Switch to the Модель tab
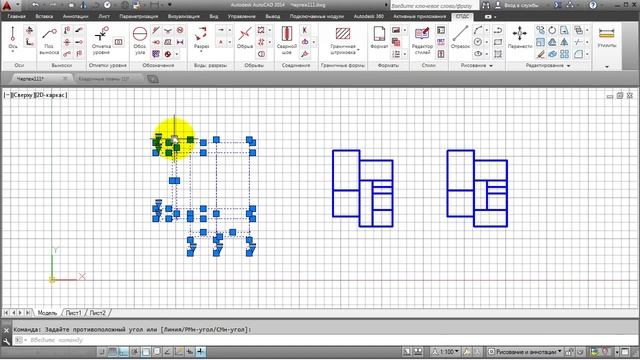 coord(47,313)
